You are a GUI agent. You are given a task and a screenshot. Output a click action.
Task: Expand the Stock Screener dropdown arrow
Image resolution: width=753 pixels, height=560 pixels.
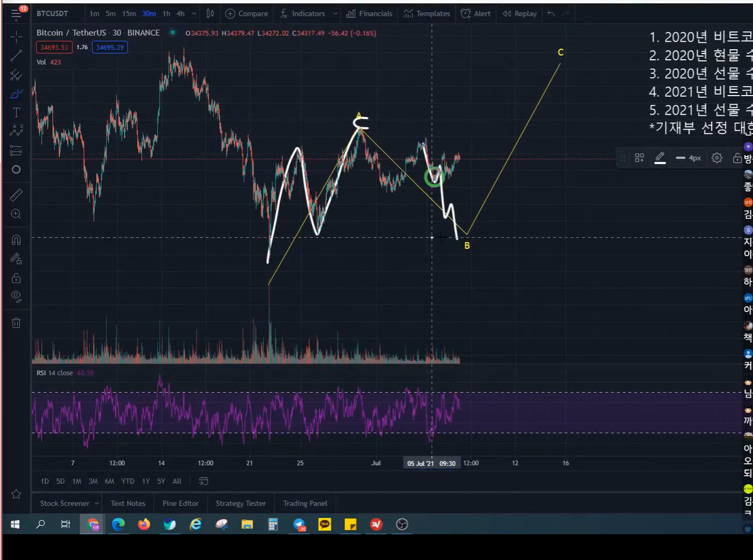point(96,503)
